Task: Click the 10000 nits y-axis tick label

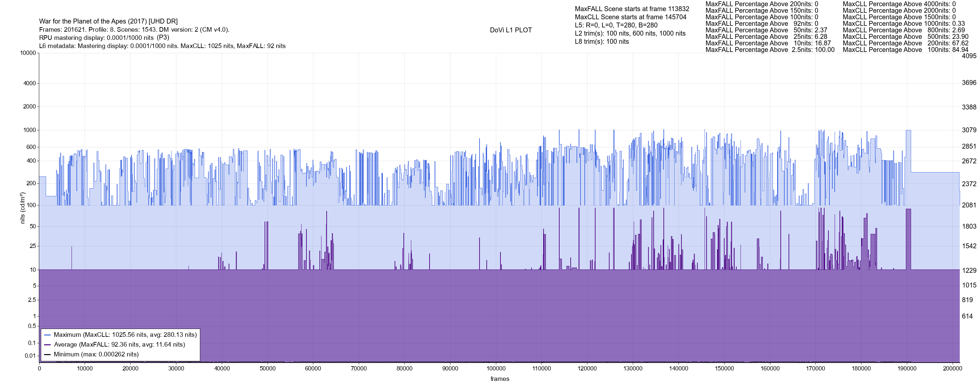Action: click(28, 53)
